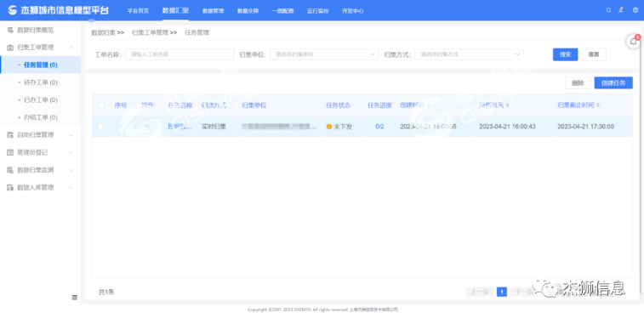This screenshot has width=644, height=318.
Task: Click the orange 未下发 status icon
Action: click(329, 127)
